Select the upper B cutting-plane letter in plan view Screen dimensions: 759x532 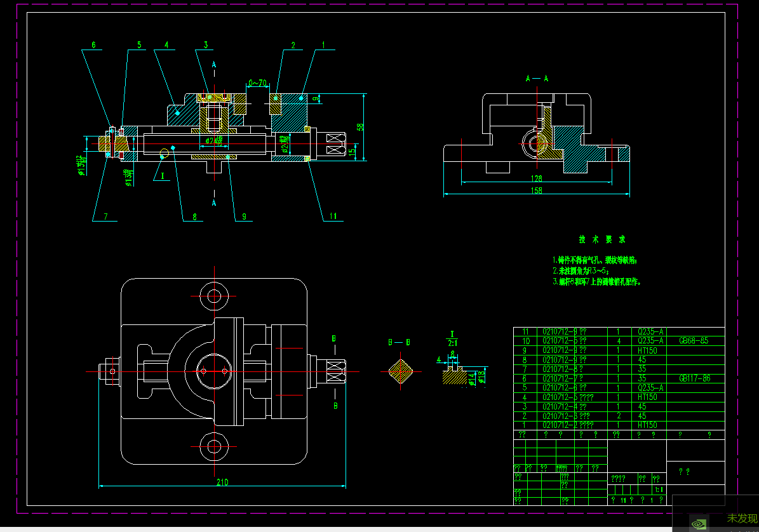(x=333, y=338)
